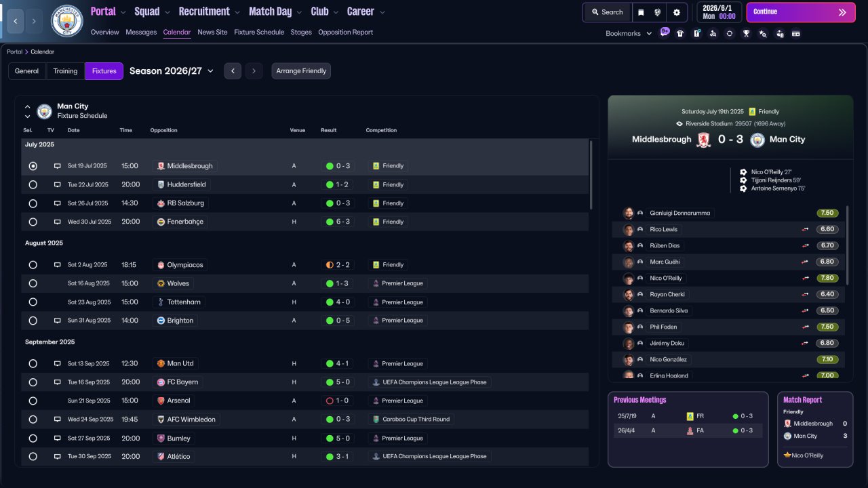Screen dimensions: 868x488
Task: Switch to the General tab
Action: 27,71
